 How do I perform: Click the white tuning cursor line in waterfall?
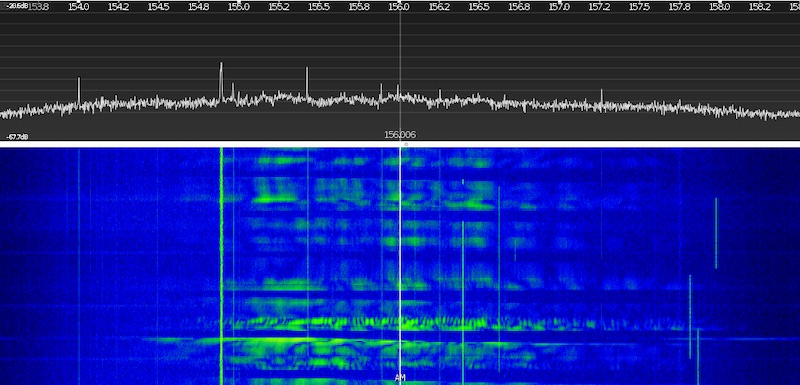pos(400,265)
